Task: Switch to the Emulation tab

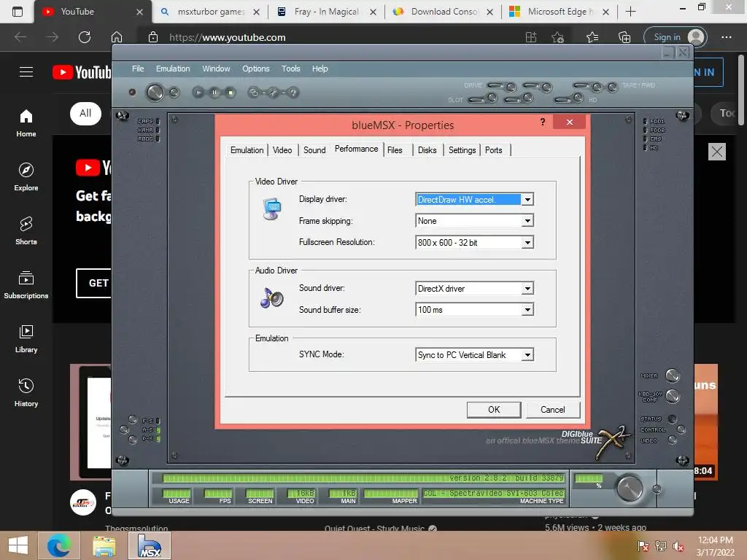Action: [247, 150]
